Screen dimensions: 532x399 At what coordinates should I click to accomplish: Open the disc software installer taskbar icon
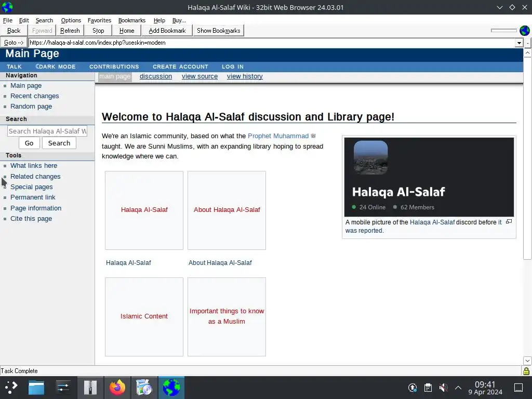pos(144,387)
